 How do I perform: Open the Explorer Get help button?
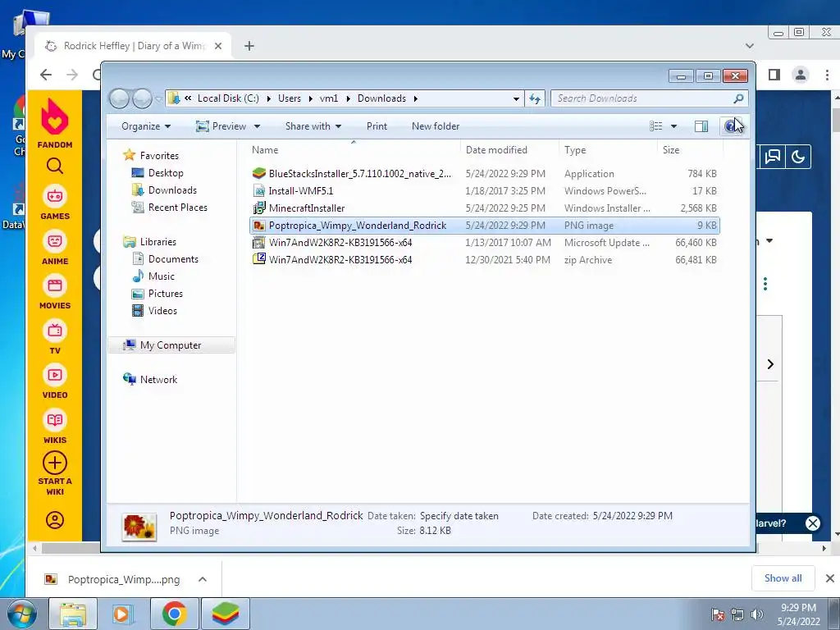[731, 126]
